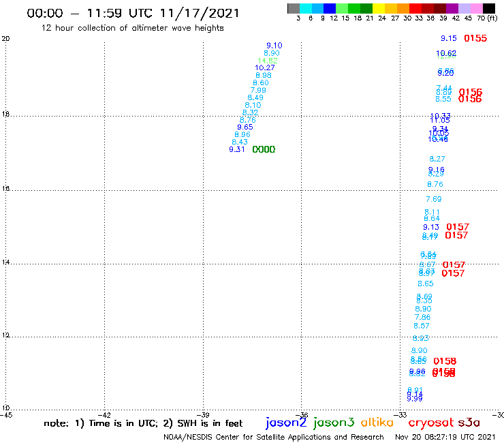
Task: Click the wave height value 8.27
Action: pos(437,159)
